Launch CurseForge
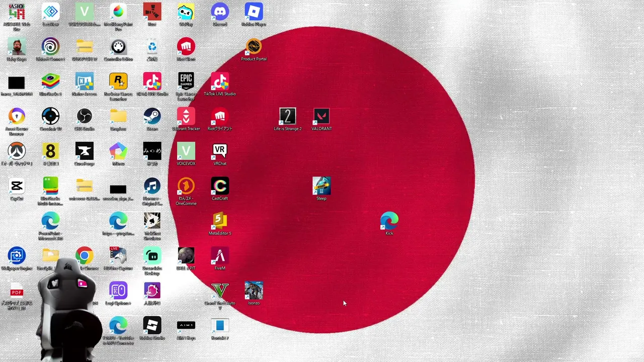Screen dimensions: 644x362 click(84, 151)
